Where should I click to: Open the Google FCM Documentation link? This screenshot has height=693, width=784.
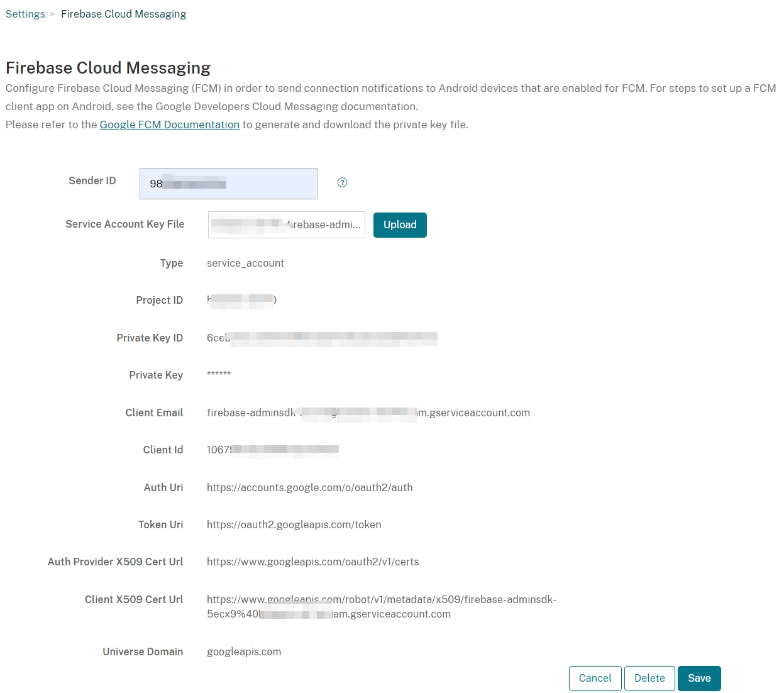[x=169, y=125]
